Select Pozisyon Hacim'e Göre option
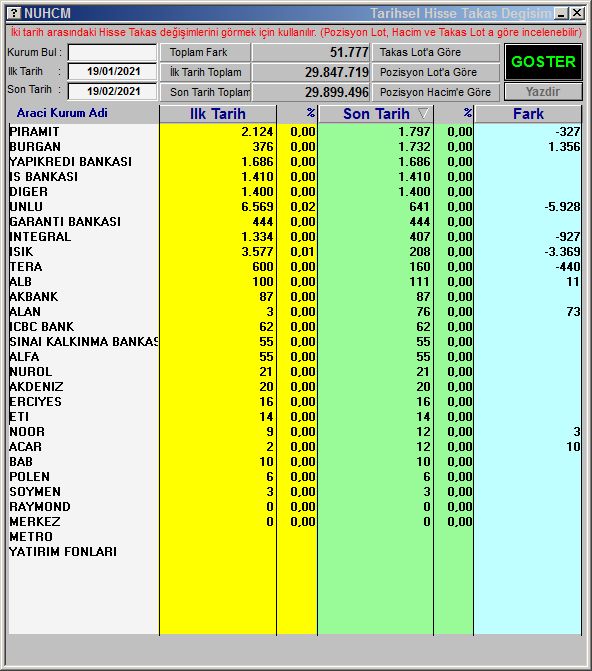Screen dimensions: 592x671 coord(436,92)
